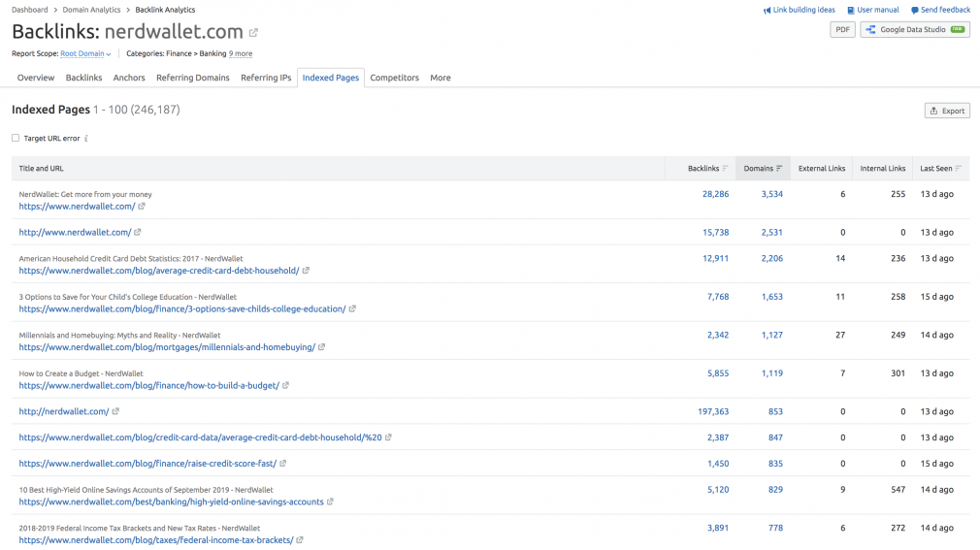Open external icon for high-yield-online-savings-accounts URL
This screenshot has width=980, height=550.
pyautogui.click(x=330, y=501)
